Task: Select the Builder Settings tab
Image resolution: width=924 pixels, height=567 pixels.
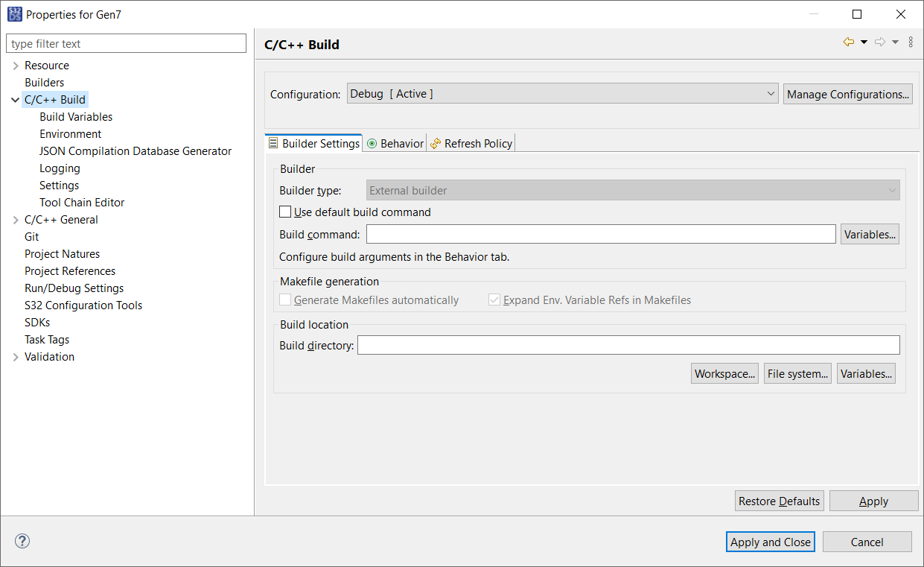Action: [x=313, y=144]
